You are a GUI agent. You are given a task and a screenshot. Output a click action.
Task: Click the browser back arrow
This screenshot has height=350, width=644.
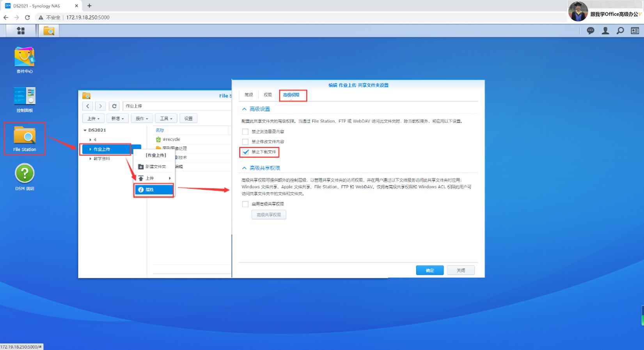tap(6, 17)
